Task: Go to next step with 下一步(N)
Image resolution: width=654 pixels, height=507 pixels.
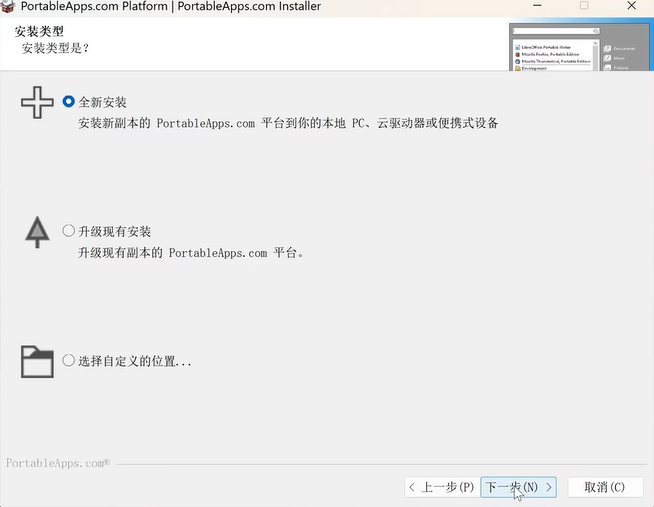Action: (518, 487)
